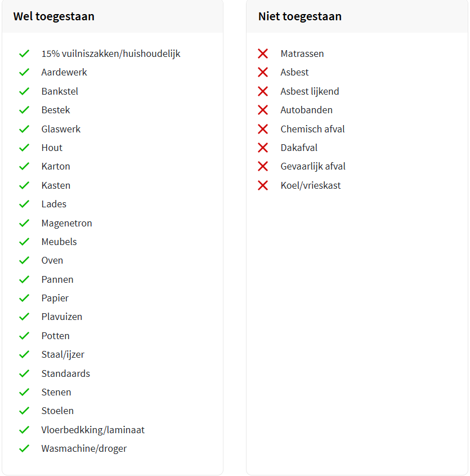Viewport: 470px width, 476px height.
Task: Click the Wel toegestaan heading
Action: (53, 16)
